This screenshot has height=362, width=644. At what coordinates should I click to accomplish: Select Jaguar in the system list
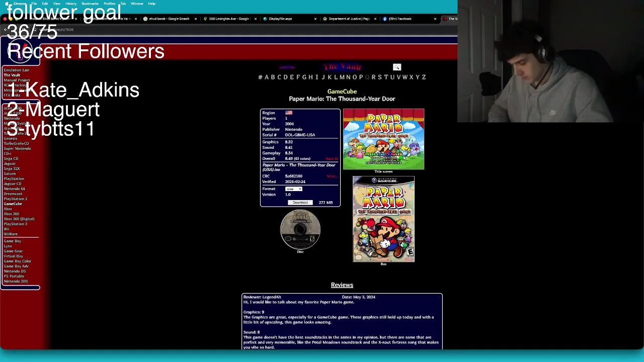pos(10,163)
